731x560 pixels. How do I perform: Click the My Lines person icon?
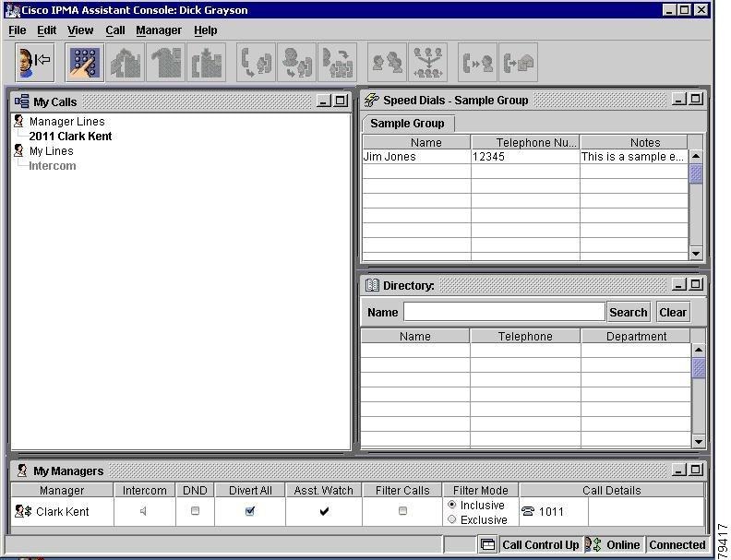[x=18, y=150]
